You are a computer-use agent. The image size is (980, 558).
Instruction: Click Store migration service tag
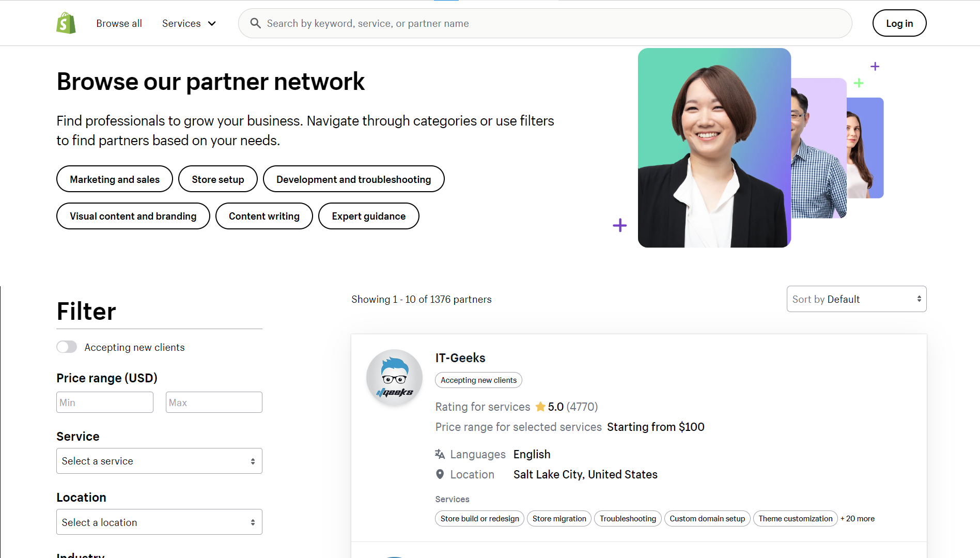tap(559, 519)
